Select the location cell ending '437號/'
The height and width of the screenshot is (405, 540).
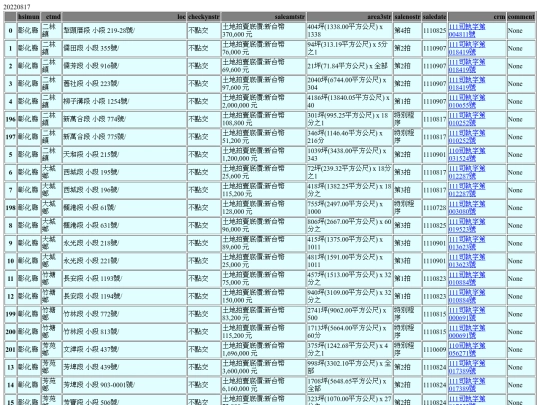tap(124, 350)
